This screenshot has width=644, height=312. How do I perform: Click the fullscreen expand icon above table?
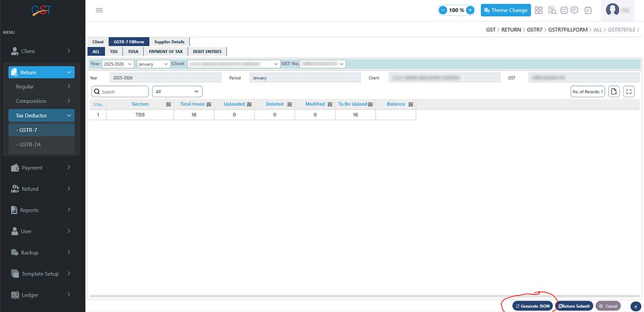(628, 92)
